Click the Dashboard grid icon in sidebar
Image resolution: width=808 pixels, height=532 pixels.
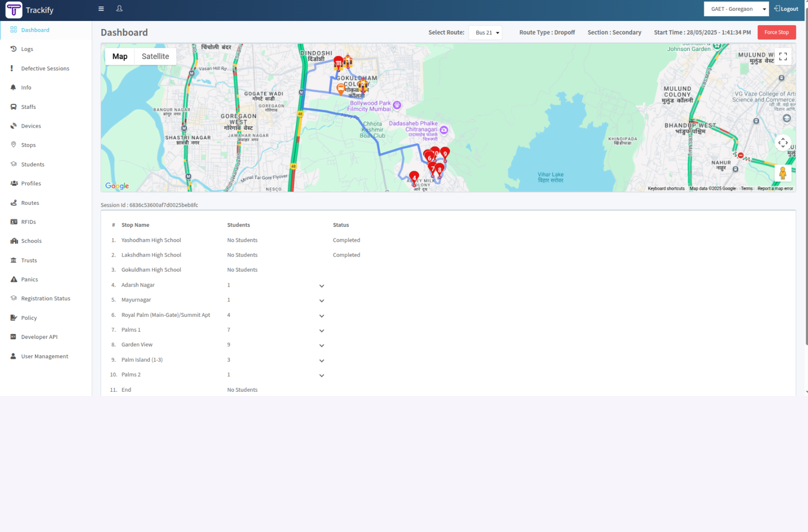pos(14,29)
